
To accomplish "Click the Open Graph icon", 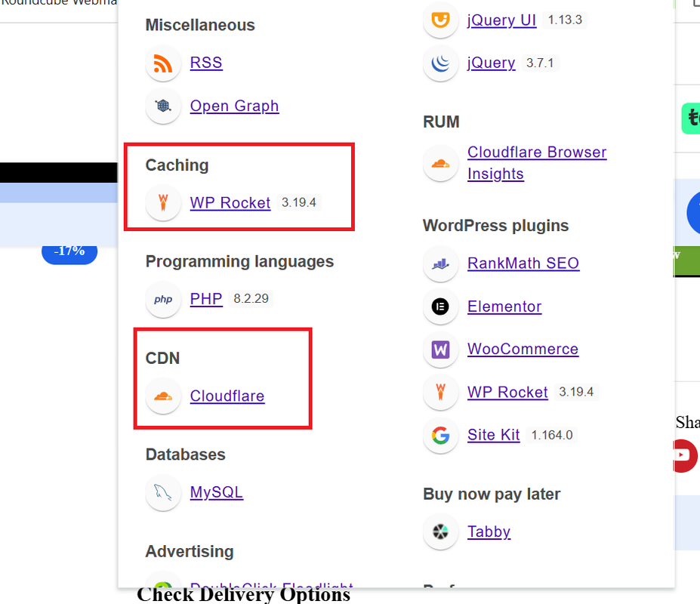I will 163,106.
